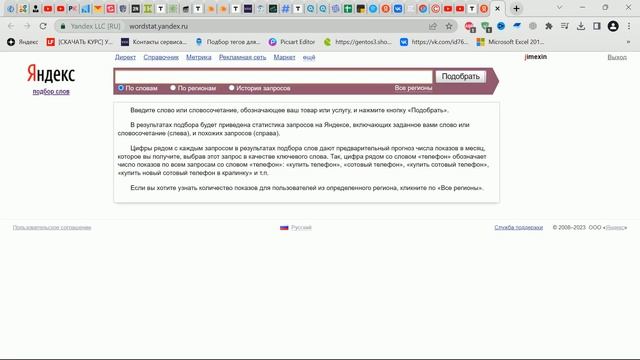Open the Яндекс link in the footer copyright
Screen dimensions: 640x360
coord(615,227)
